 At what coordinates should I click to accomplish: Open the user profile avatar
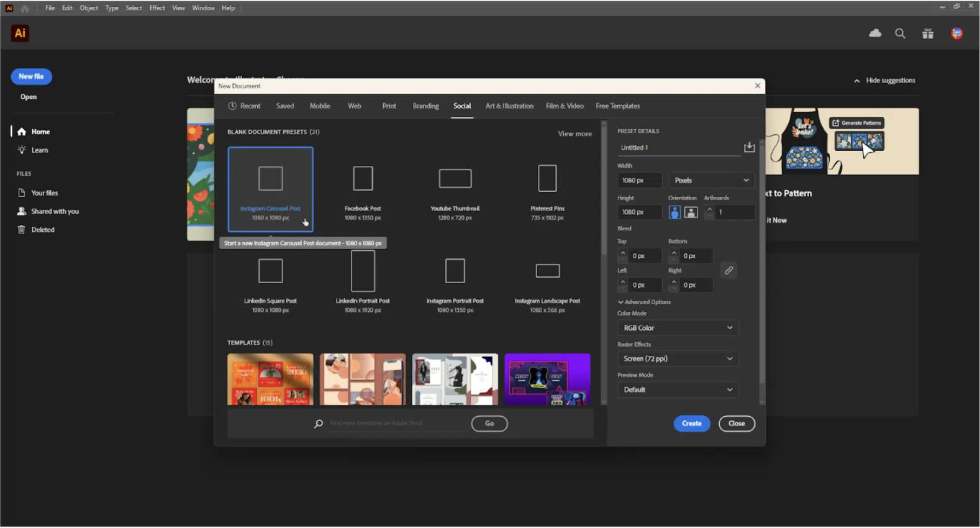click(x=957, y=34)
